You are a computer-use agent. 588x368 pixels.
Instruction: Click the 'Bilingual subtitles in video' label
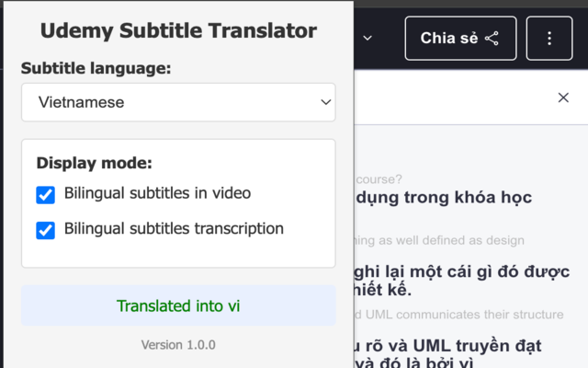[157, 194]
